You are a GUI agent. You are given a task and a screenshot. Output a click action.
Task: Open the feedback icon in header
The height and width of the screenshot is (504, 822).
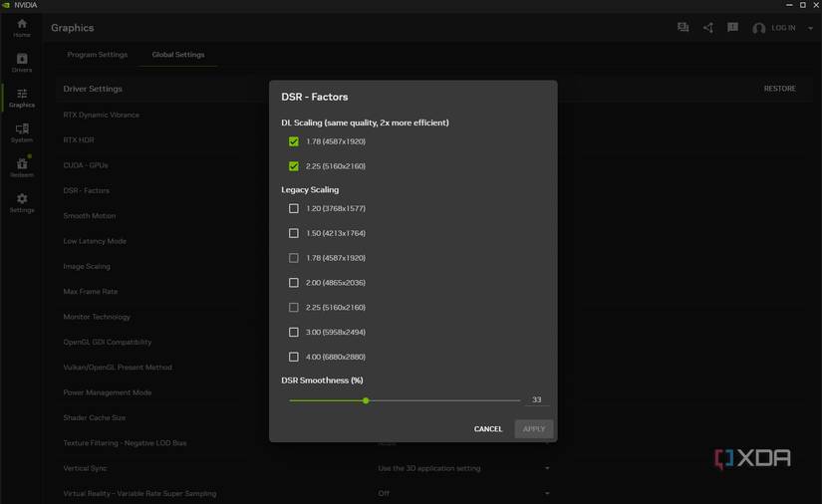point(732,28)
